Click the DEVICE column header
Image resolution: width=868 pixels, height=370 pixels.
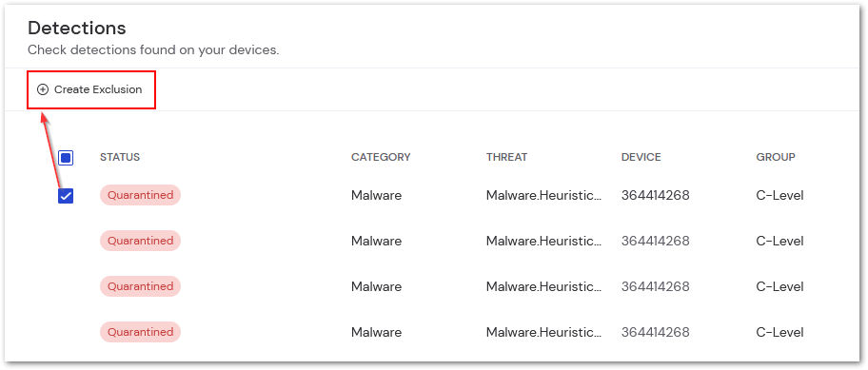tap(641, 157)
